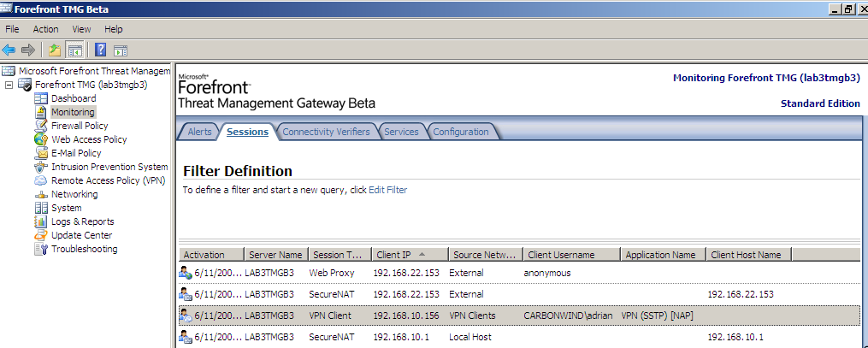Click the Firewall Policy tree icon
Image resolution: width=868 pixels, height=348 pixels.
(42, 126)
